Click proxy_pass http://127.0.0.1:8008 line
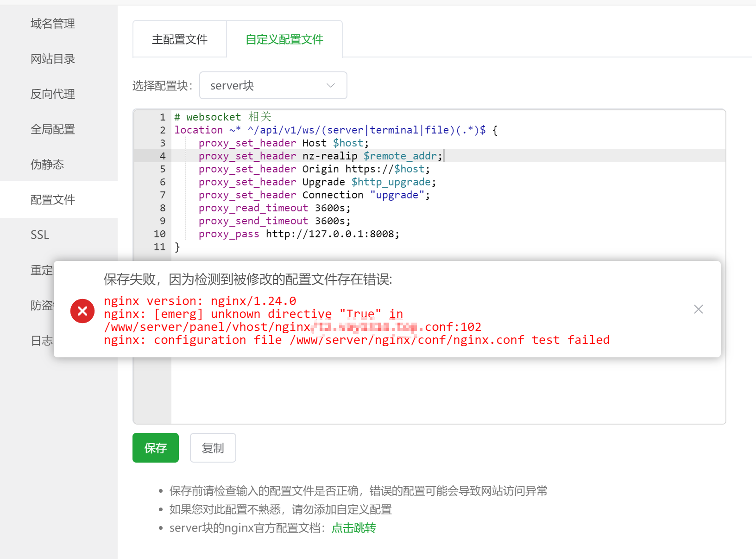This screenshot has width=756, height=559. [x=299, y=234]
